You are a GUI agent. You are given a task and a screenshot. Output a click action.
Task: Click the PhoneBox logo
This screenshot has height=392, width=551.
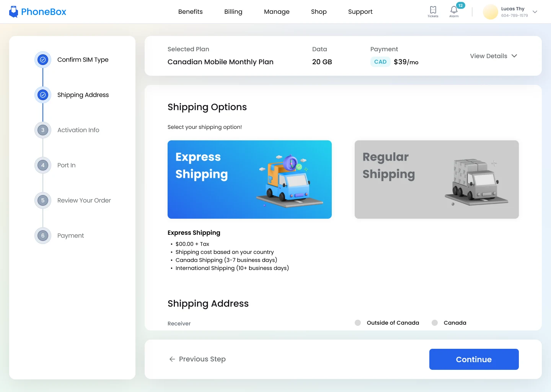37,12
